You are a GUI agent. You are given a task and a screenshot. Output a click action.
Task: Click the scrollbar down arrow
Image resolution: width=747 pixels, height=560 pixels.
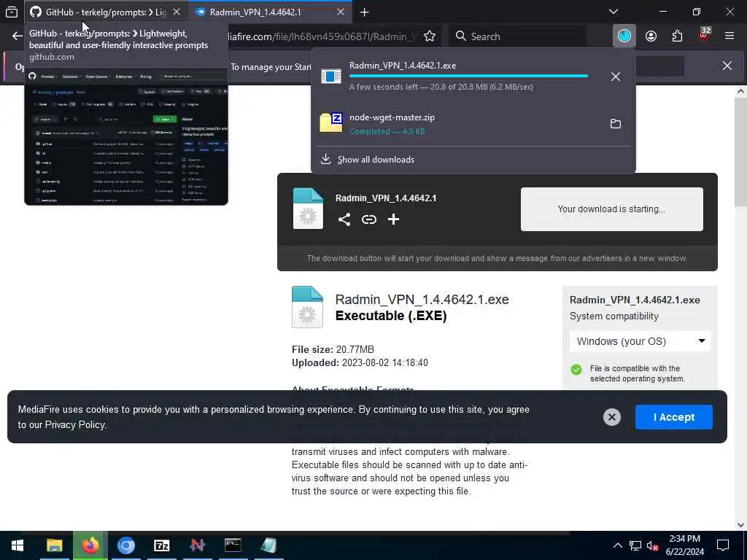[740, 525]
